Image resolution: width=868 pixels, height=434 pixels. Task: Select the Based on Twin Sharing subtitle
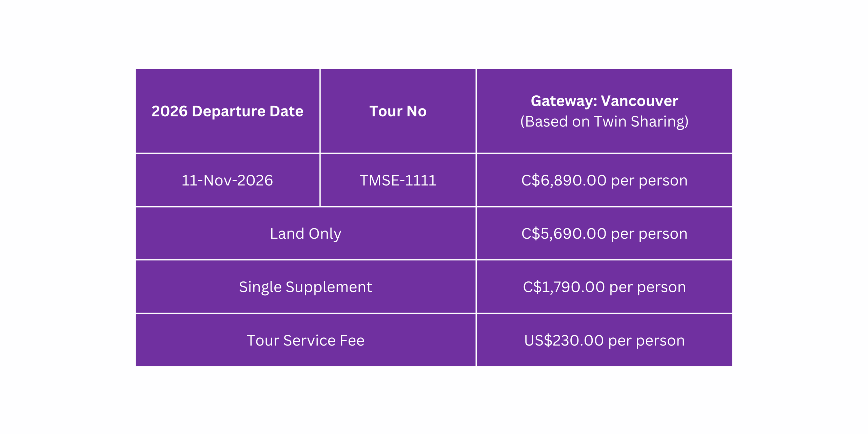(604, 121)
